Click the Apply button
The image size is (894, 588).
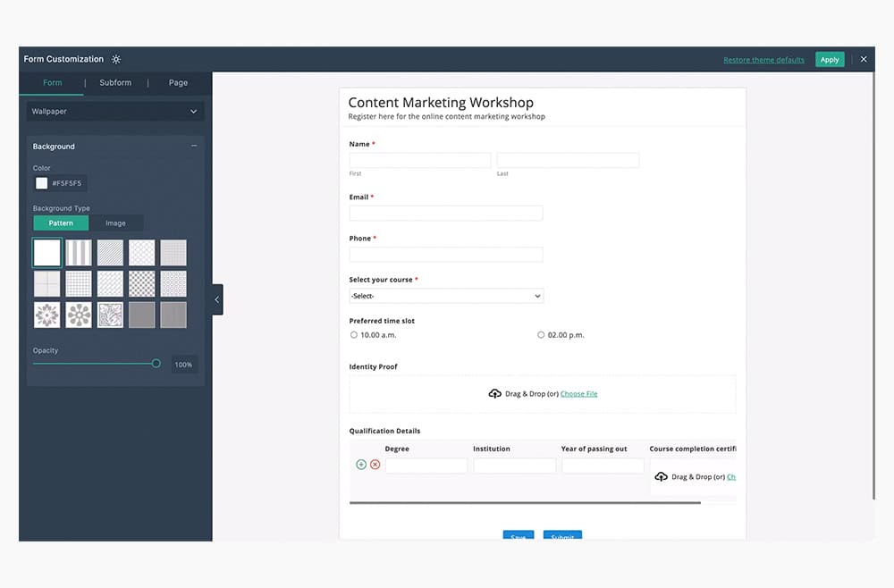(830, 59)
